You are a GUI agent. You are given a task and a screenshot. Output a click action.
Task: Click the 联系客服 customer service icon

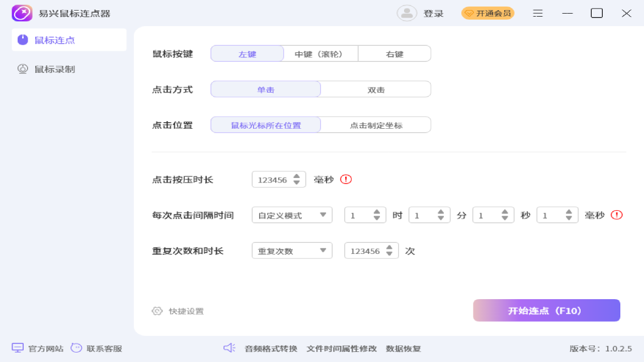coord(76,347)
